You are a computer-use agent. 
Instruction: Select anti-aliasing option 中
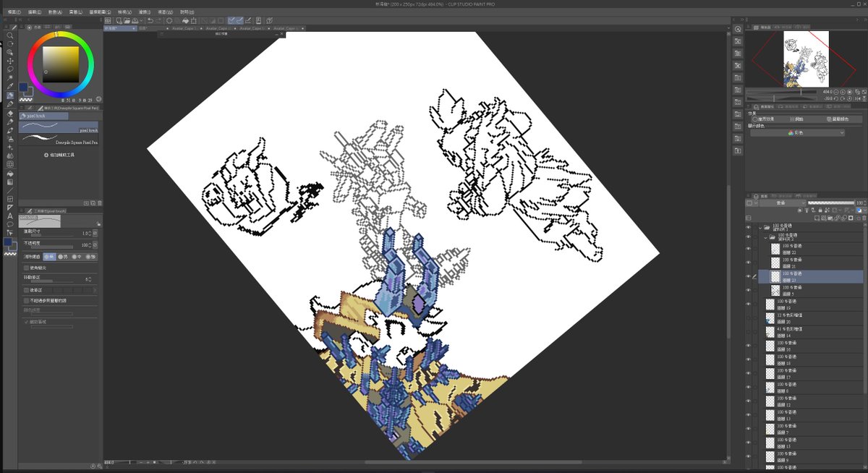77,257
